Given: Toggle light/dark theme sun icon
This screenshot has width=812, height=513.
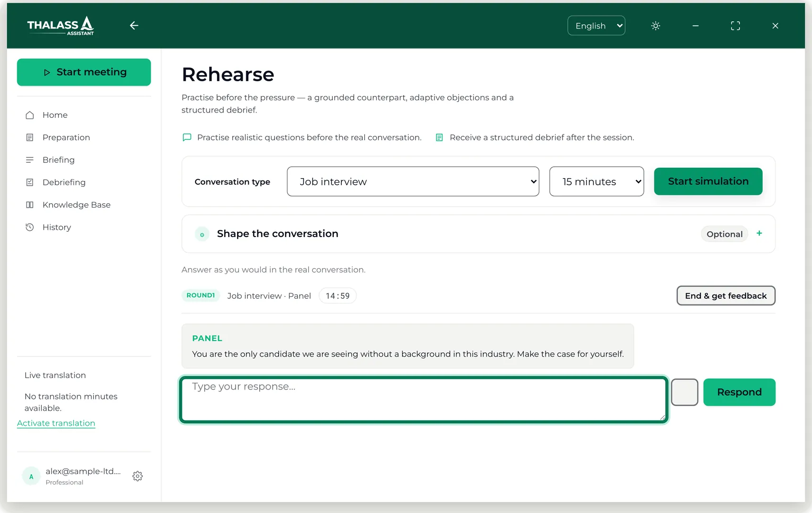Looking at the screenshot, I should [656, 26].
